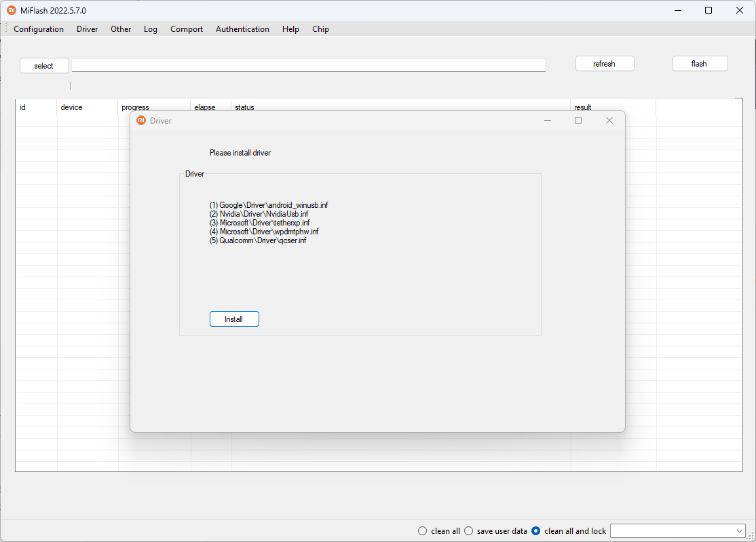Open the Configuration menu
The height and width of the screenshot is (542, 756).
(x=39, y=29)
